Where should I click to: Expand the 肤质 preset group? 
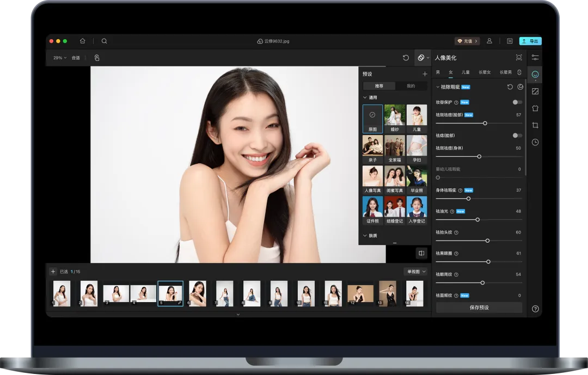(x=365, y=236)
